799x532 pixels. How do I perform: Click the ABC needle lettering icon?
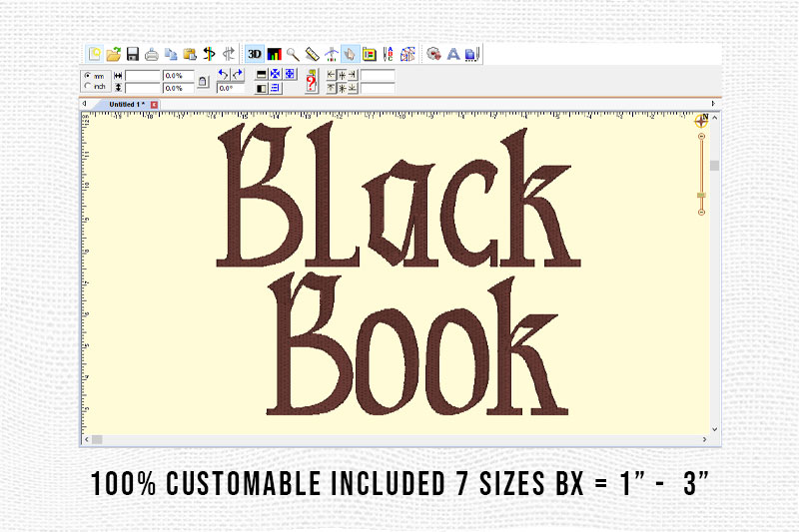[x=389, y=54]
